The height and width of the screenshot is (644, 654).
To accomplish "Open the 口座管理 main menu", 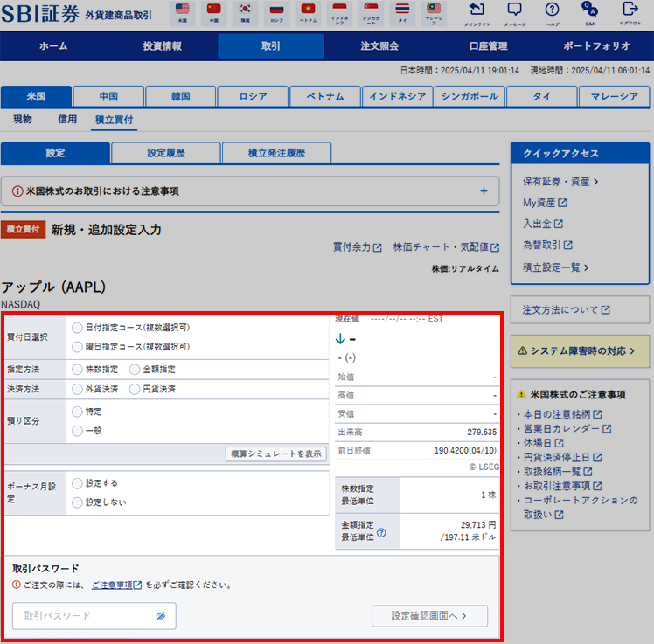I will click(x=489, y=45).
